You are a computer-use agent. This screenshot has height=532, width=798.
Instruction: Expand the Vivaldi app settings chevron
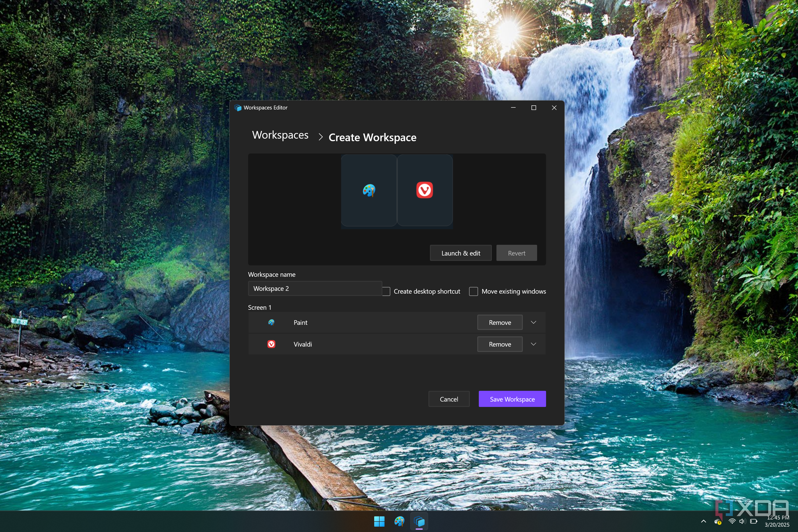(533, 344)
